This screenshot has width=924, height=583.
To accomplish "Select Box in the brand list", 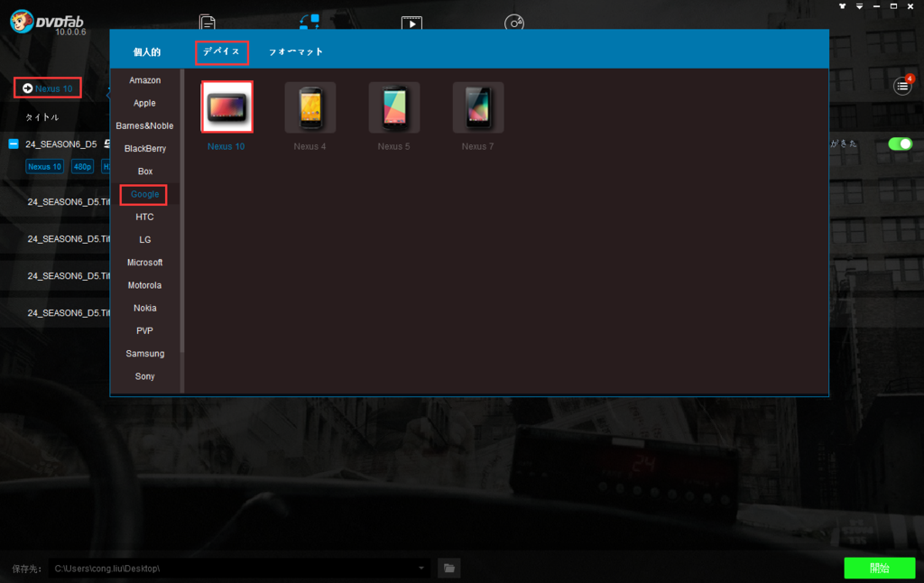I will click(145, 171).
